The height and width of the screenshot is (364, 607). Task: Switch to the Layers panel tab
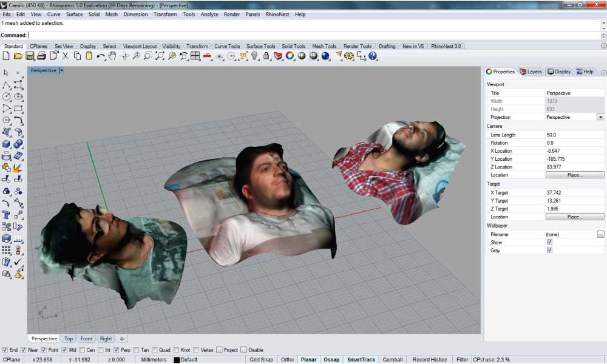point(531,72)
